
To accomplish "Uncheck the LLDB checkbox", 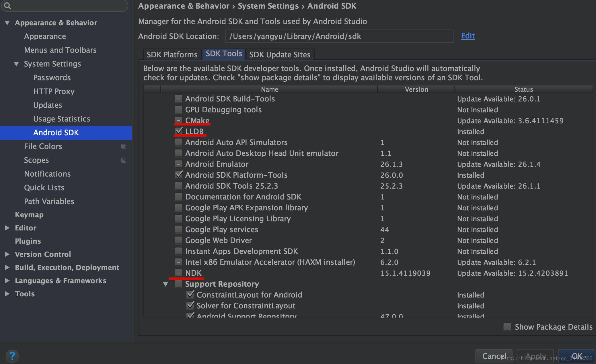I will 178,131.
